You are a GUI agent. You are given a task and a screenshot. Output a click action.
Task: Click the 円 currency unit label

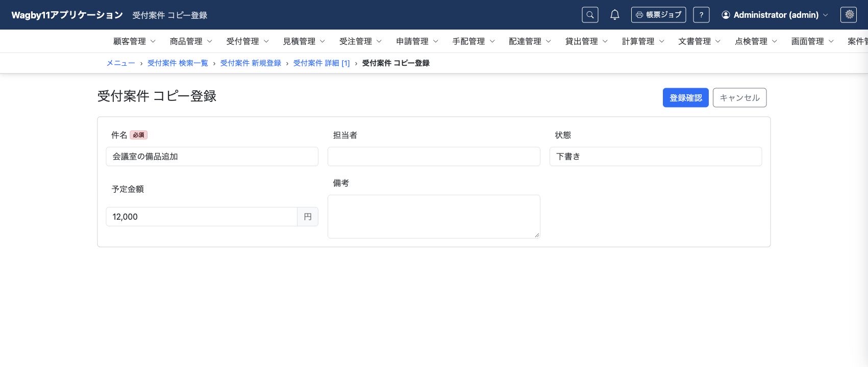click(308, 217)
